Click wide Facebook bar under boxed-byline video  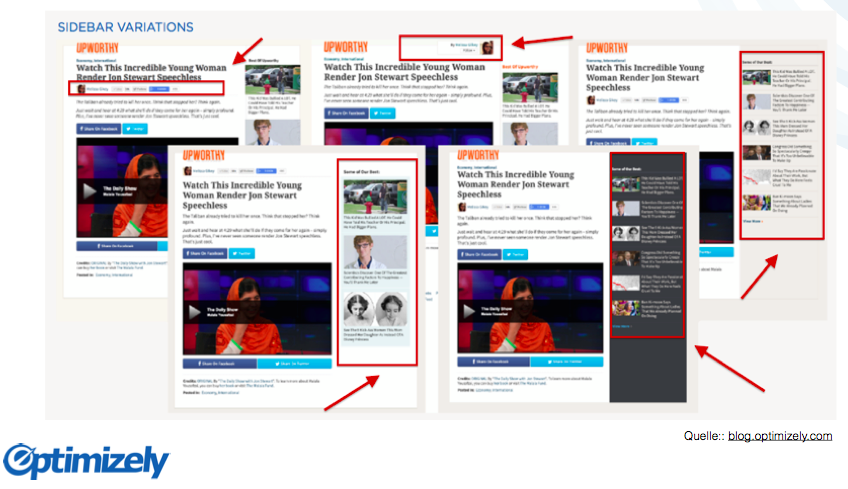pos(117,246)
